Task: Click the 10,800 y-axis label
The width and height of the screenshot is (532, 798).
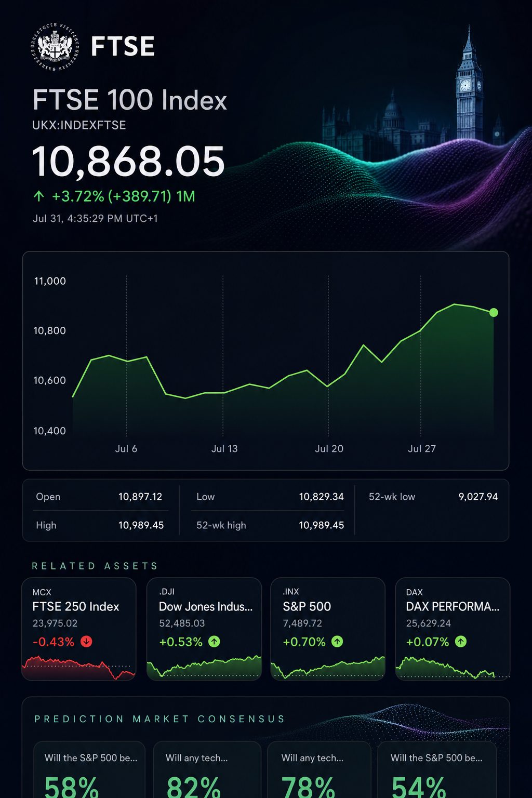Action: 50,330
